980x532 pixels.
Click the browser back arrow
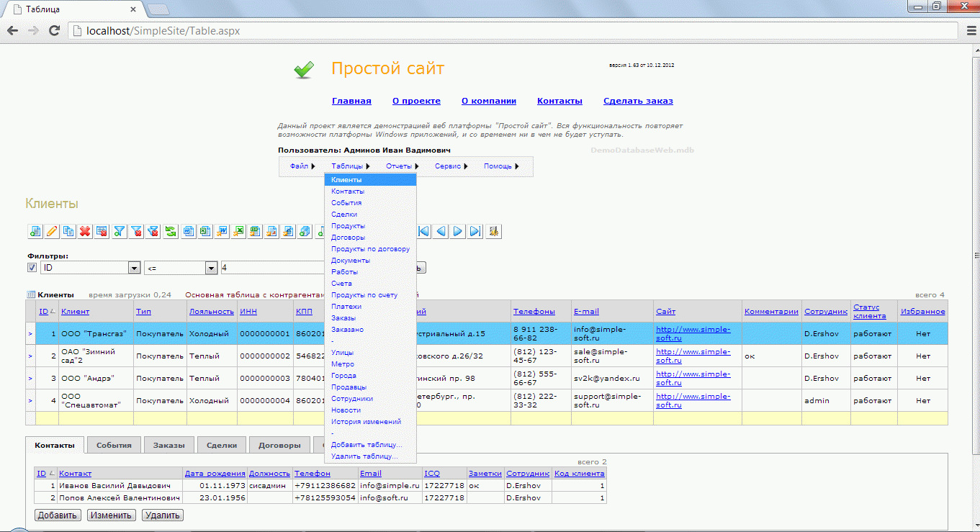point(12,31)
